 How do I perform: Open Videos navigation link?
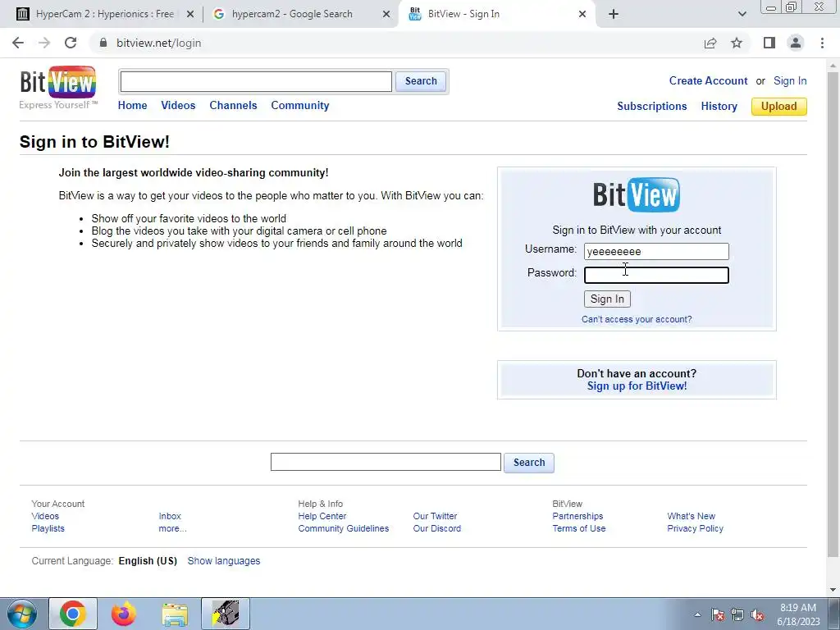[178, 106]
